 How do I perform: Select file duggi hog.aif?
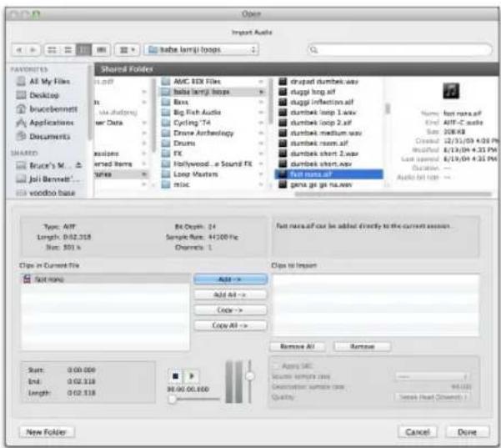[329, 92]
